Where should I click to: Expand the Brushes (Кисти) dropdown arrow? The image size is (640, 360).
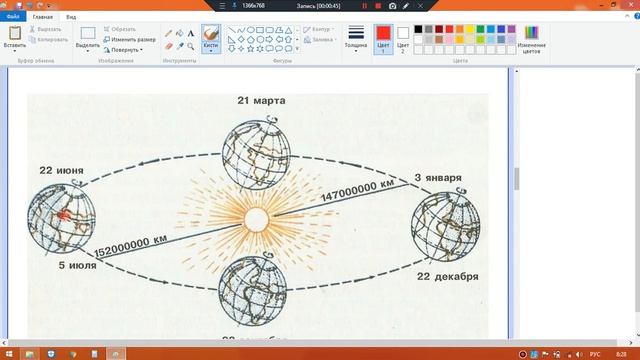point(211,51)
